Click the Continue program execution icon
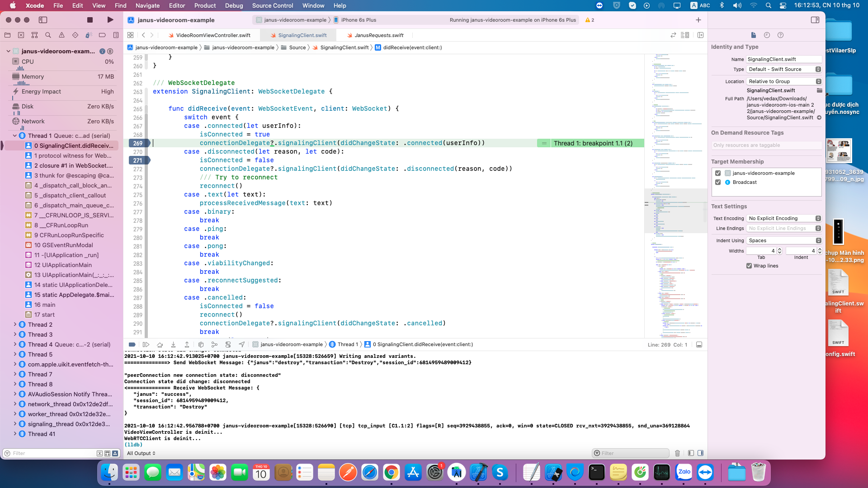The width and height of the screenshot is (868, 488). (146, 345)
